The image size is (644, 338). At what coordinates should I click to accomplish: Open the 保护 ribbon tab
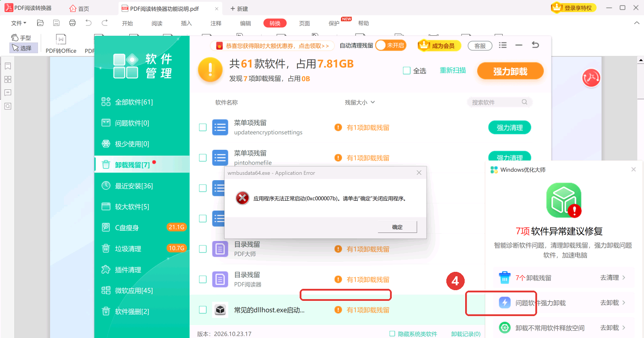(x=334, y=23)
